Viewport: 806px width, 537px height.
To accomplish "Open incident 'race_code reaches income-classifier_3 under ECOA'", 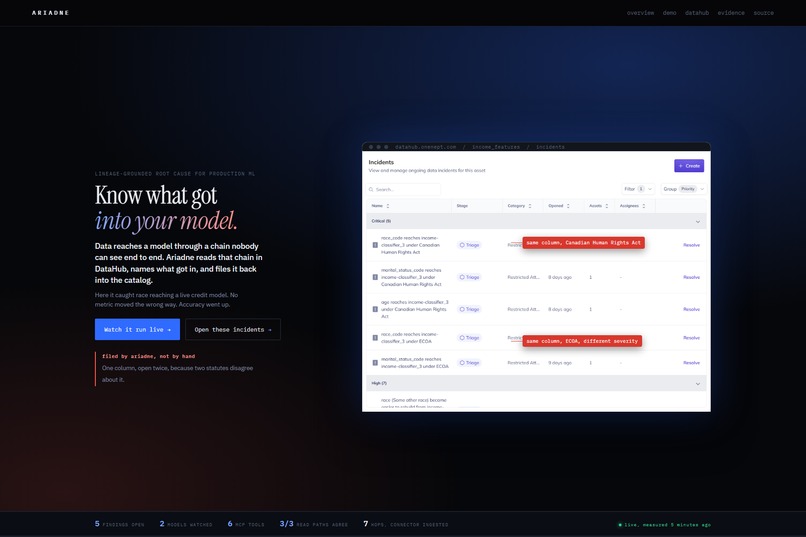I will click(x=409, y=338).
